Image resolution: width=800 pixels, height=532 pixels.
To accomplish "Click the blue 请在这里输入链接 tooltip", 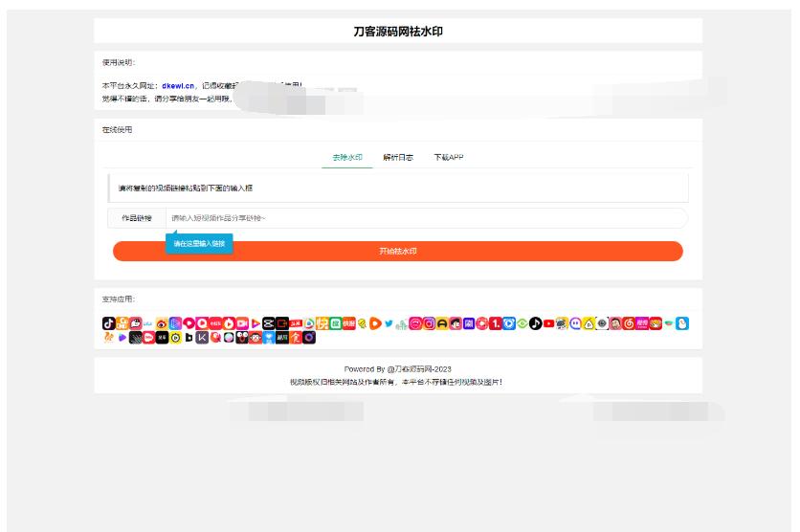I will pyautogui.click(x=199, y=244).
